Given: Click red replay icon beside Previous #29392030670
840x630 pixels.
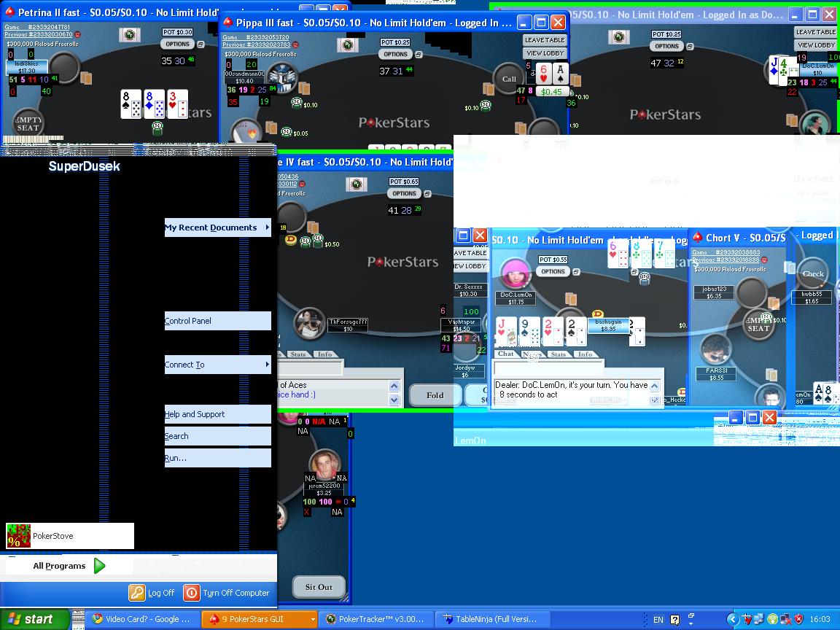Looking at the screenshot, I should point(77,34).
